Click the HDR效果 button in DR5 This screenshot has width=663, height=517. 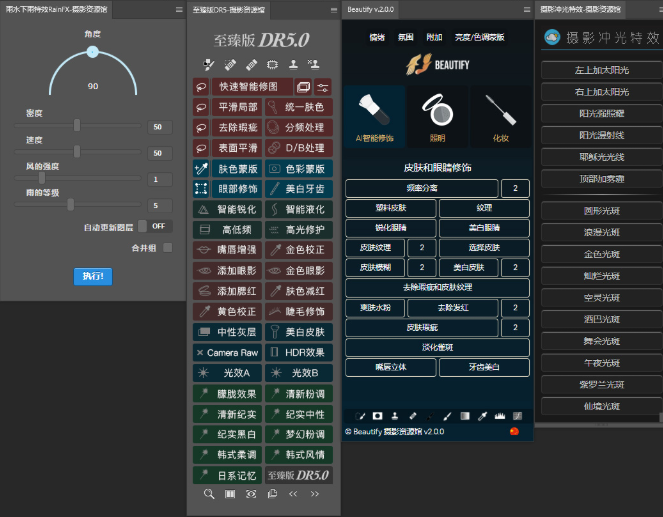click(x=299, y=353)
